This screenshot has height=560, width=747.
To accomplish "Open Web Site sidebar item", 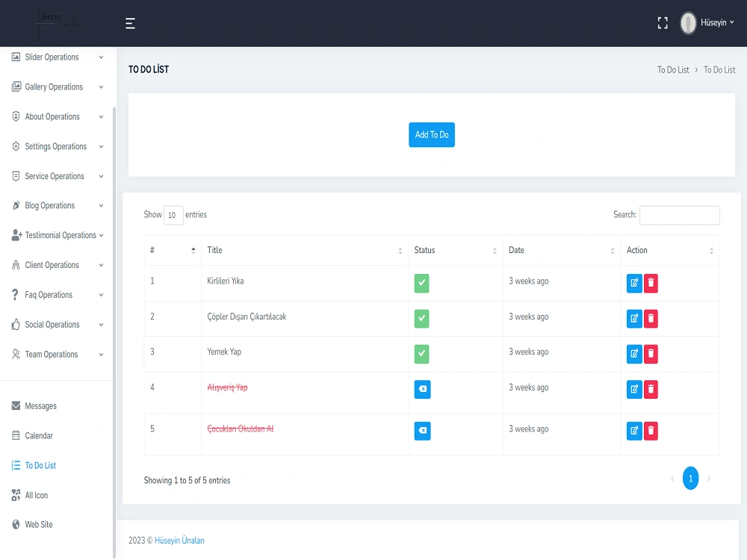I will pyautogui.click(x=39, y=525).
